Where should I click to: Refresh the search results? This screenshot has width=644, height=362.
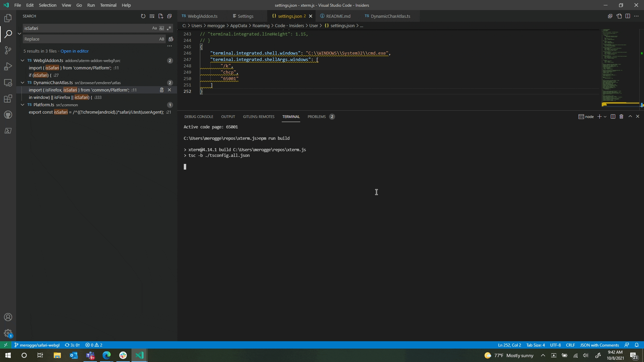tap(143, 16)
